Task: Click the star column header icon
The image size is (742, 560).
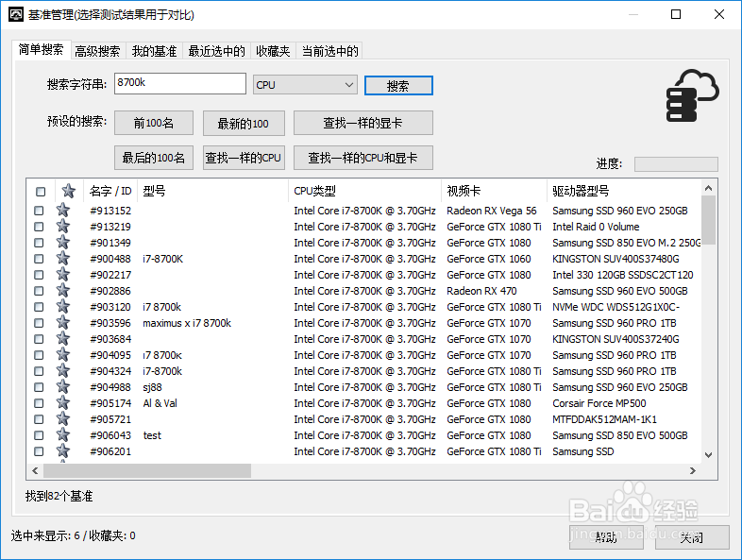Action: coord(69,192)
